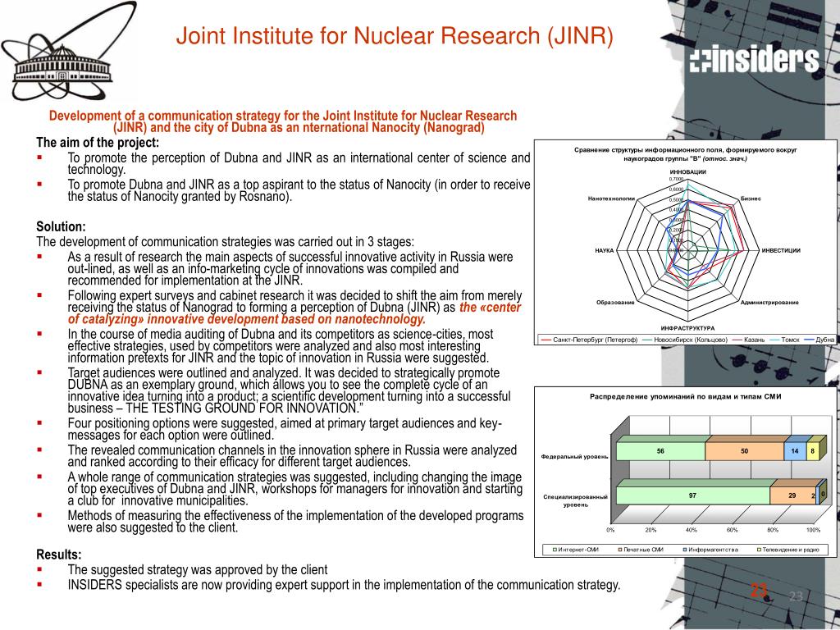Click the '40%' axis tick on bar chart
Viewport: 840px width, 630px height.
click(691, 530)
